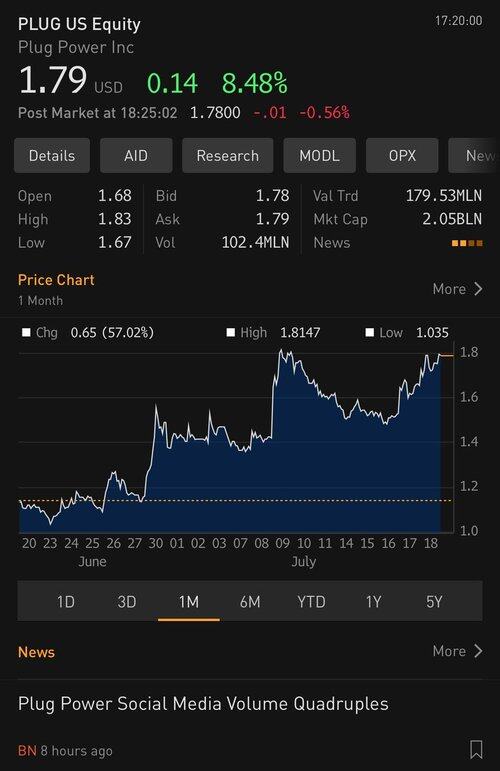Tap the PLUG US Equity title
The image size is (500, 771).
tap(79, 24)
